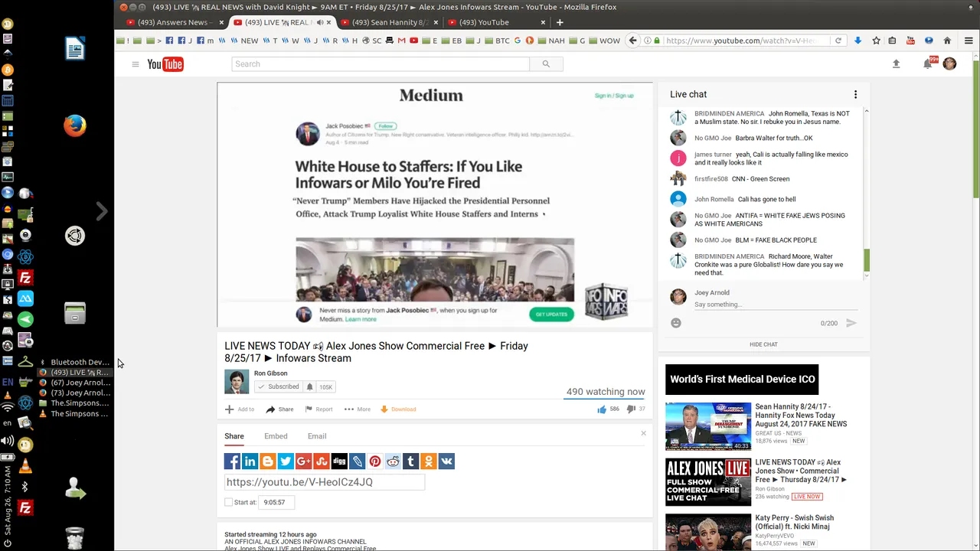Select the Email share tab
Viewport: 980px width, 551px height.
317,436
